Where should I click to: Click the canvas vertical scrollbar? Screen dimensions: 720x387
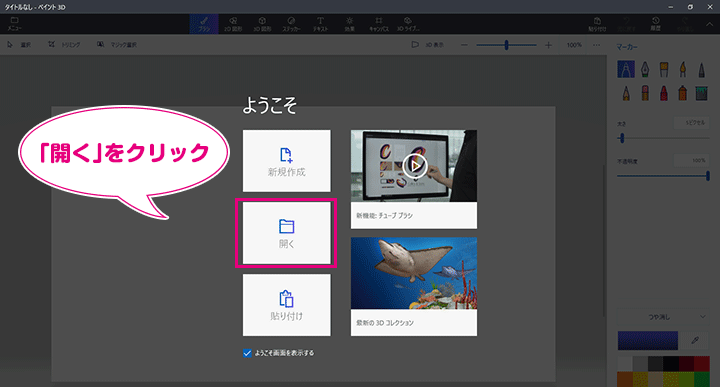pyautogui.click(x=603, y=241)
